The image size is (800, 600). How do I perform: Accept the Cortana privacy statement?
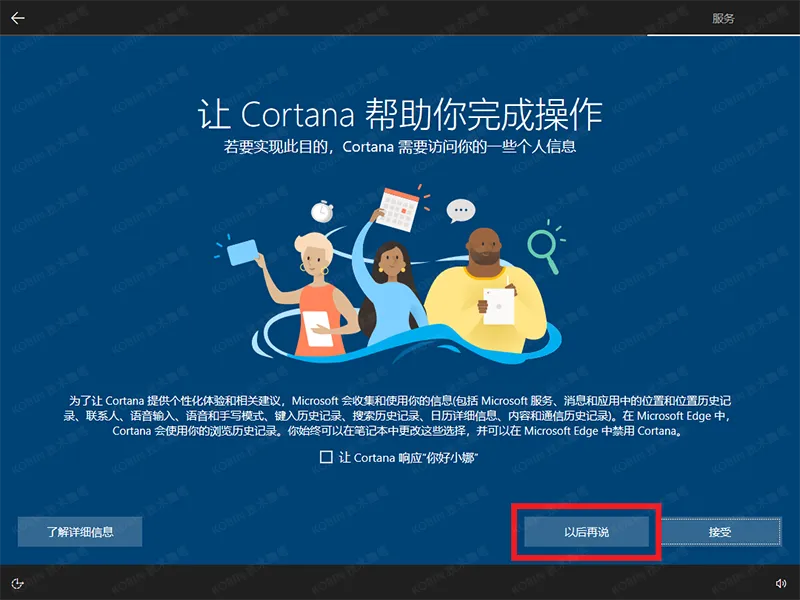(724, 531)
